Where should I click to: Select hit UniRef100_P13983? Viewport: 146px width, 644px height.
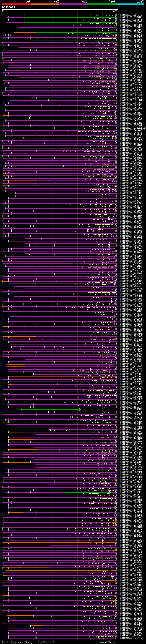[x=131, y=173]
